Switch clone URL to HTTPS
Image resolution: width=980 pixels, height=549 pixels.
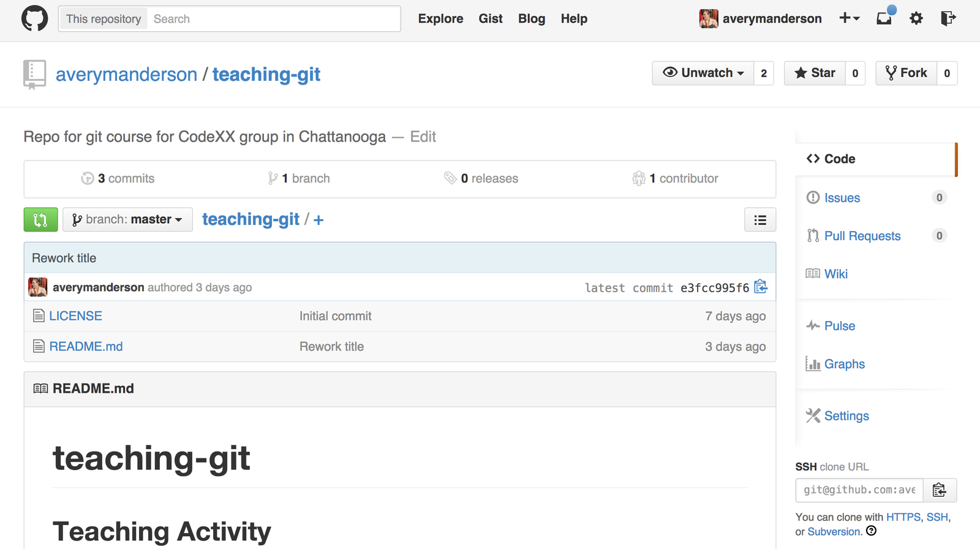pyautogui.click(x=903, y=517)
